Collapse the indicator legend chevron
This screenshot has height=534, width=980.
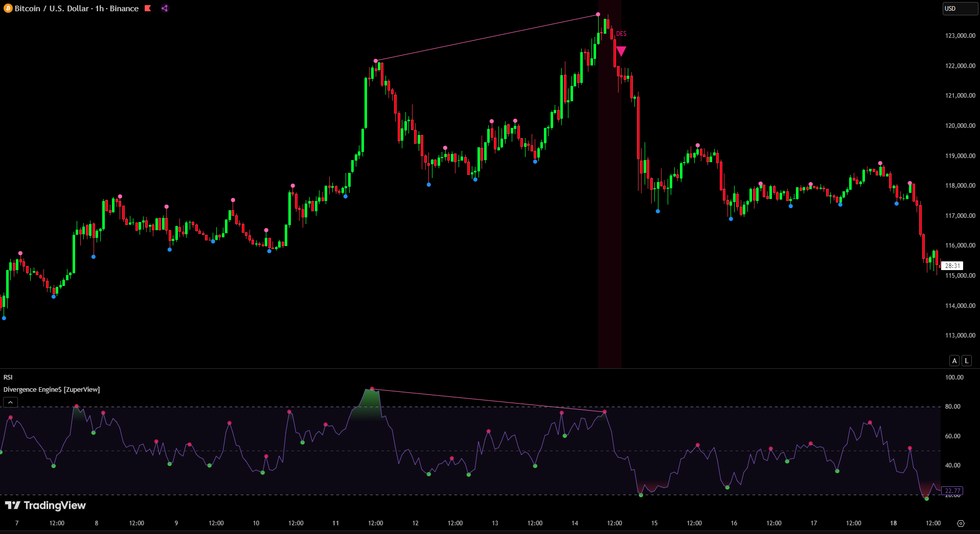tap(10, 403)
